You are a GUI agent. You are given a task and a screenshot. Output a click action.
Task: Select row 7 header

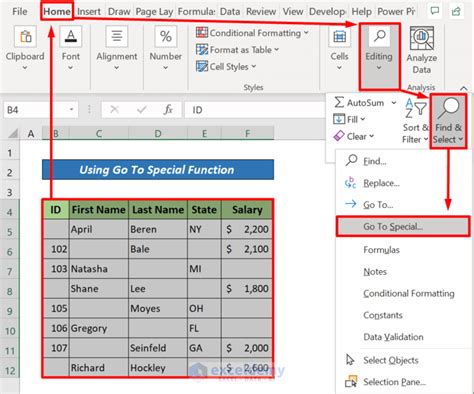[x=10, y=271]
